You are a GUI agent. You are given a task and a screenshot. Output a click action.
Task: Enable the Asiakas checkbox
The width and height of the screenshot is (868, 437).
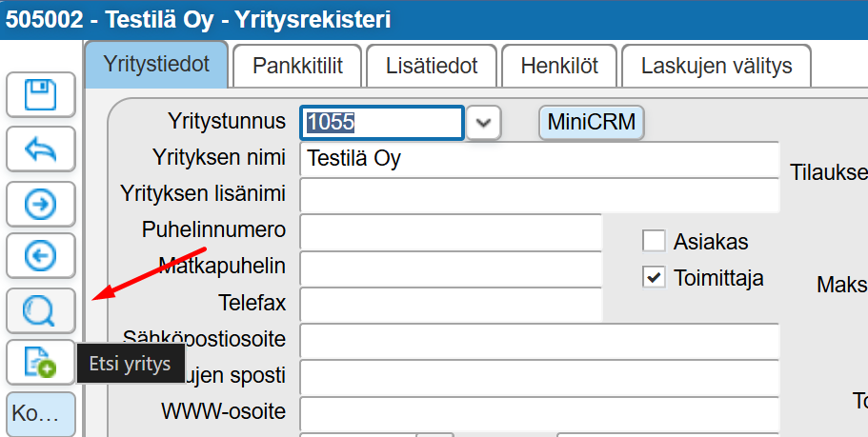654,241
